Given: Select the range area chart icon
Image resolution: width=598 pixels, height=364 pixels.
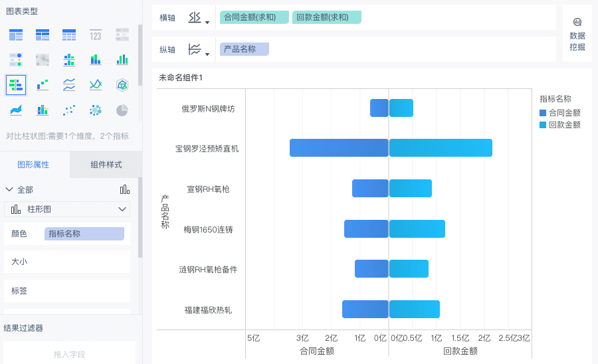Looking at the screenshot, I should pos(16,110).
